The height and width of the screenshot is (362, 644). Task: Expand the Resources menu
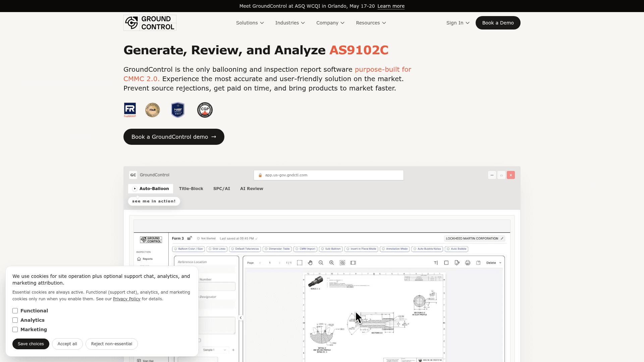coord(371,23)
